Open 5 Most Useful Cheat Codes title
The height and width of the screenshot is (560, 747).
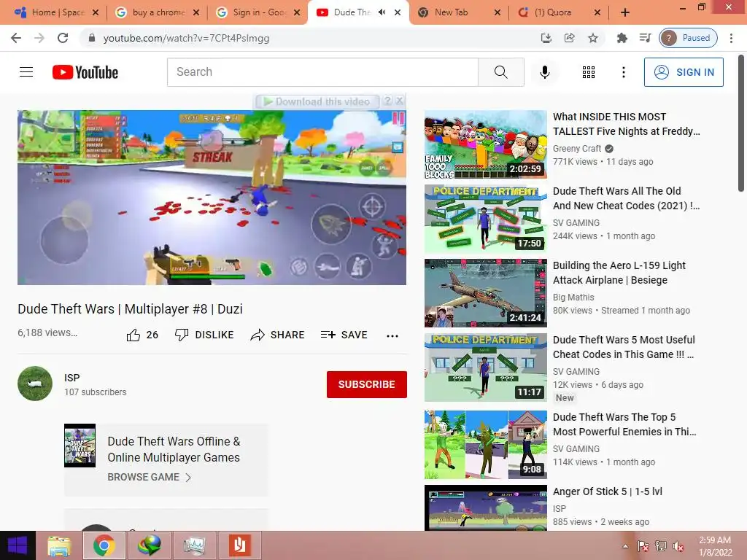click(624, 347)
